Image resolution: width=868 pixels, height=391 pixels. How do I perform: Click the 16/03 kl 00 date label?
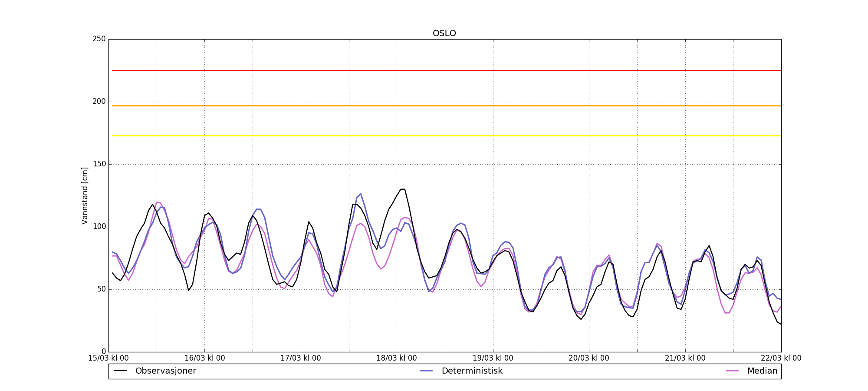[205, 358]
